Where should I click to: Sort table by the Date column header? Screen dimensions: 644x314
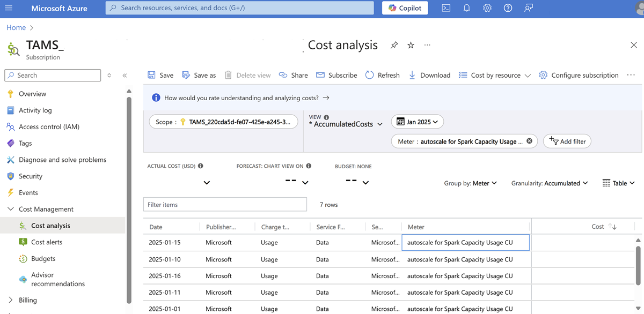156,227
